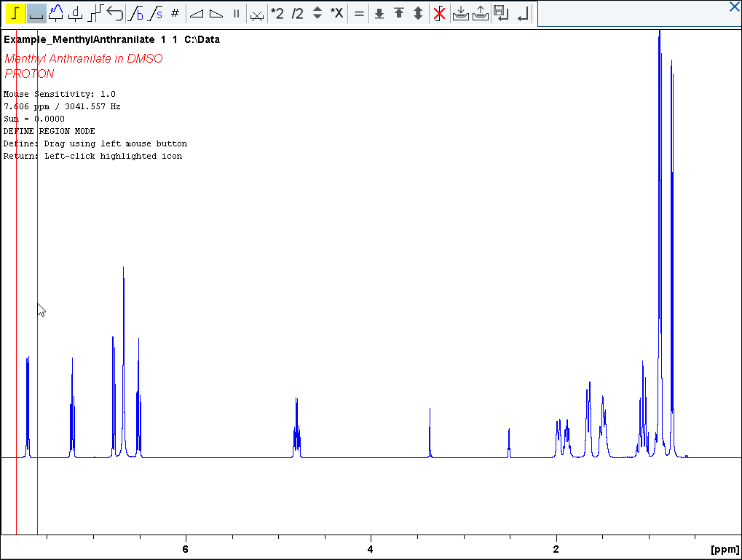This screenshot has width=742, height=560.
Task: Click the tray with up arrow icon
Action: (481, 13)
